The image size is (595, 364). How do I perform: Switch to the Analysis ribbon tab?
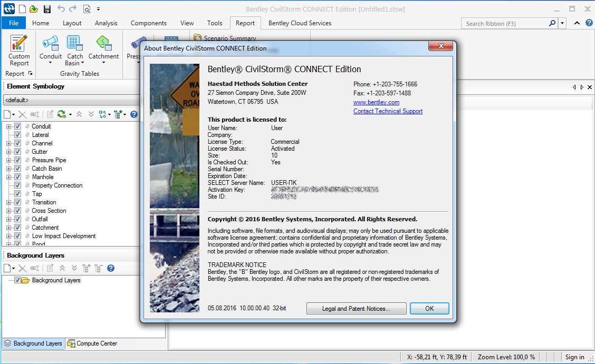[106, 23]
